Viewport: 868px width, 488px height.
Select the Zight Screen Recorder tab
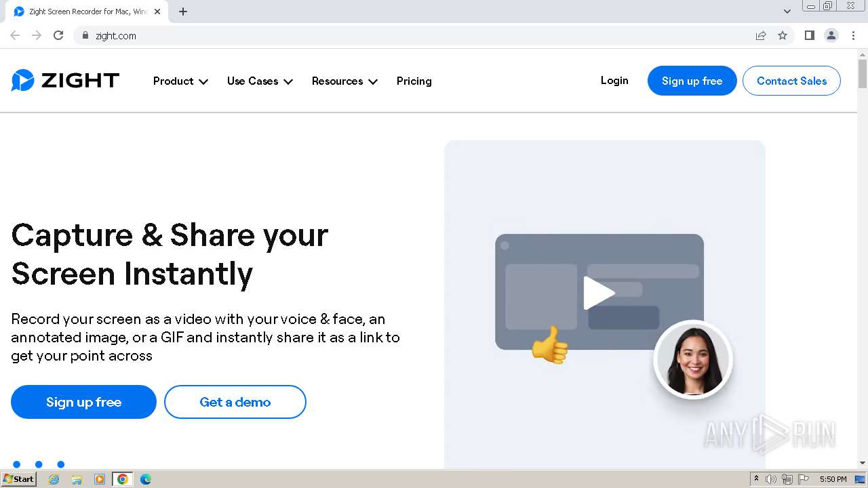tap(87, 12)
